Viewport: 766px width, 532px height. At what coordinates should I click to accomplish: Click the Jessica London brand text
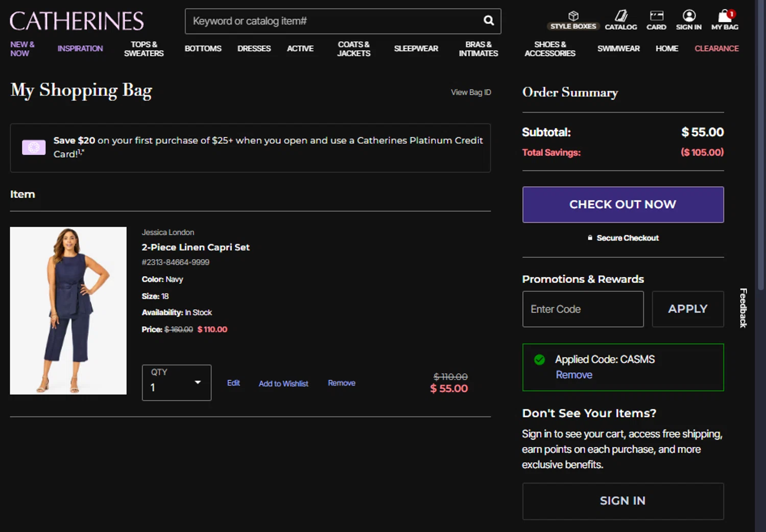tap(168, 232)
